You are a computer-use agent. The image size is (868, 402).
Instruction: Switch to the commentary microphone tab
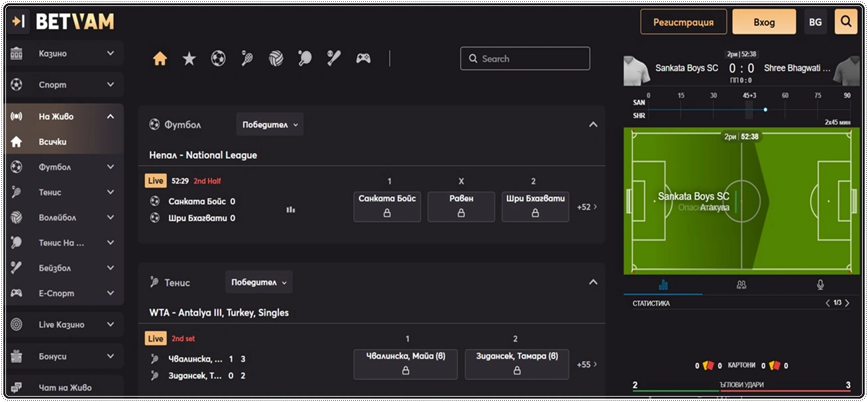[x=820, y=285]
